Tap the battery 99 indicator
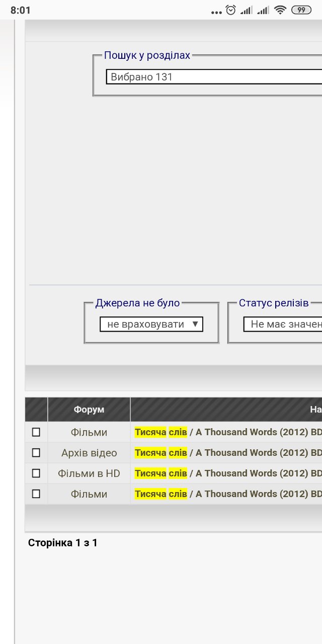This screenshot has width=322, height=644. [x=301, y=10]
